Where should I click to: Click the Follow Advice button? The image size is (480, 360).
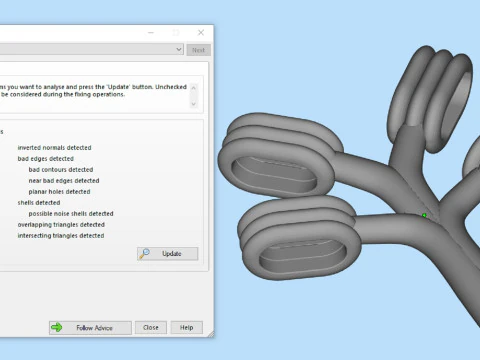[x=90, y=328]
